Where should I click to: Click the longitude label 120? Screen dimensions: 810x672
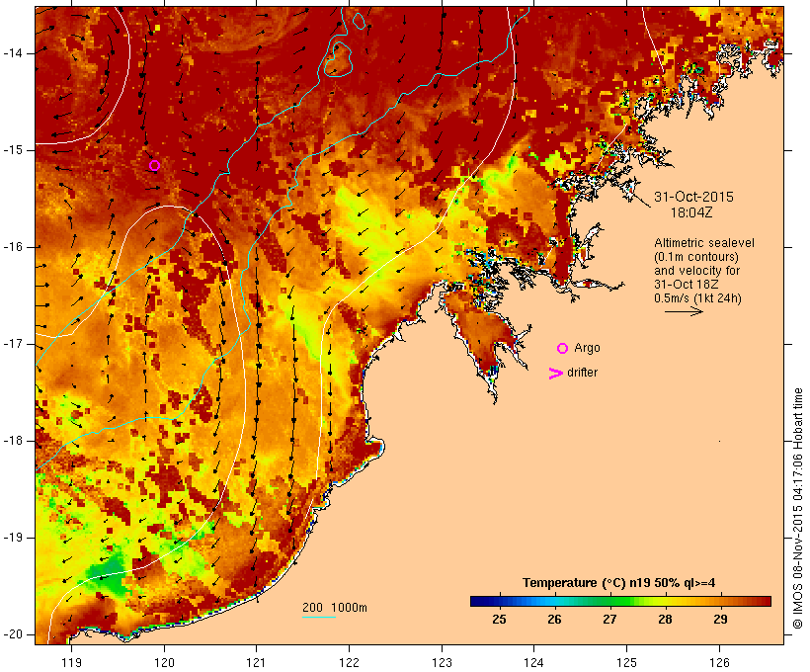(164, 663)
